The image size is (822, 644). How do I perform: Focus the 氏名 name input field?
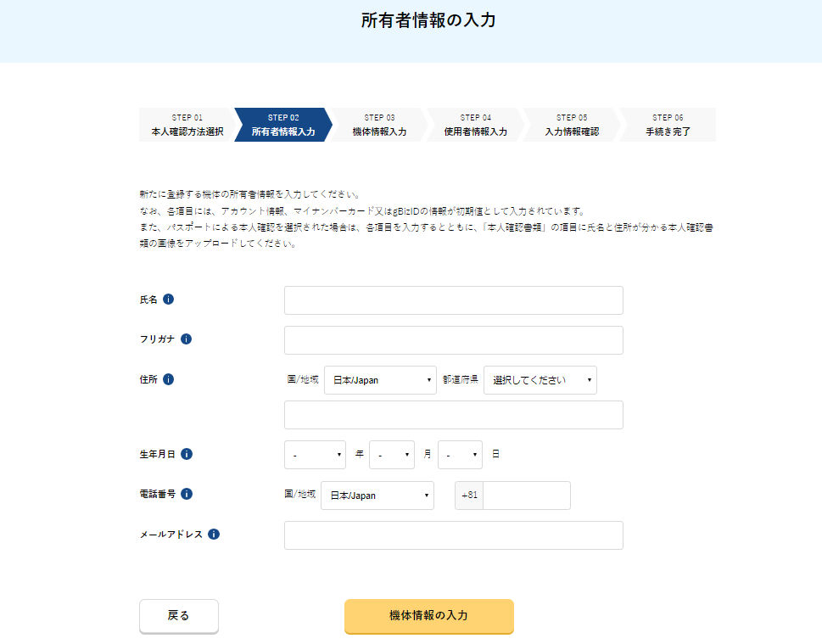(x=453, y=300)
